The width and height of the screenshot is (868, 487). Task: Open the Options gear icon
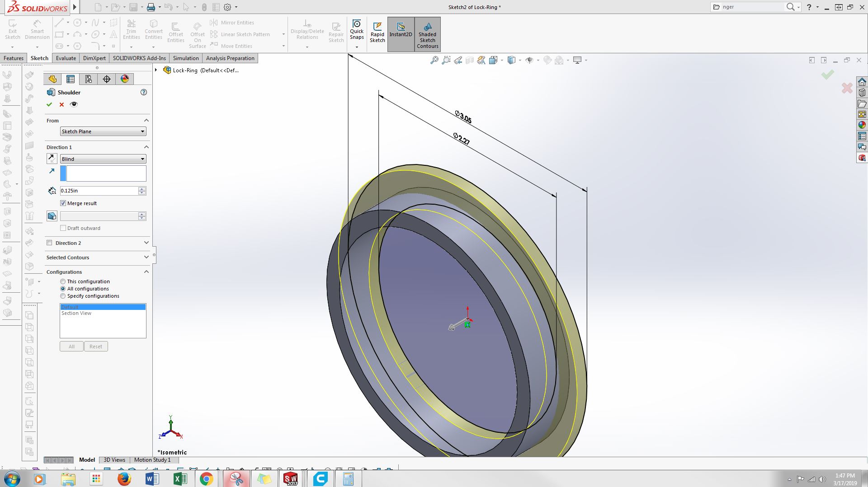[227, 7]
